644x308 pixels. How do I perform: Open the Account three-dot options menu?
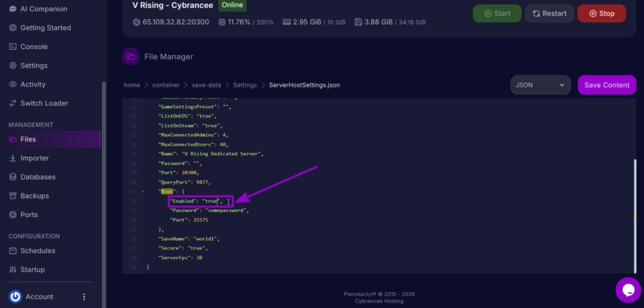tap(84, 297)
